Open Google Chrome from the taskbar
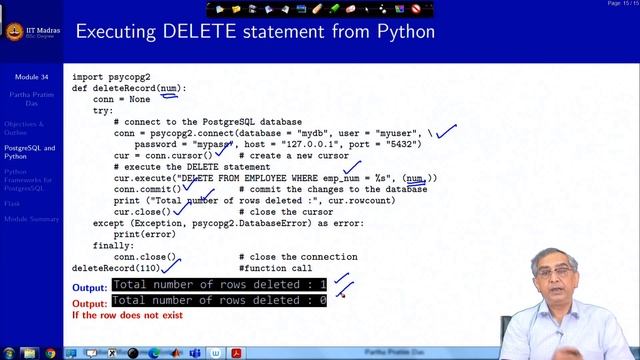This screenshot has width=640, height=360. point(51,353)
